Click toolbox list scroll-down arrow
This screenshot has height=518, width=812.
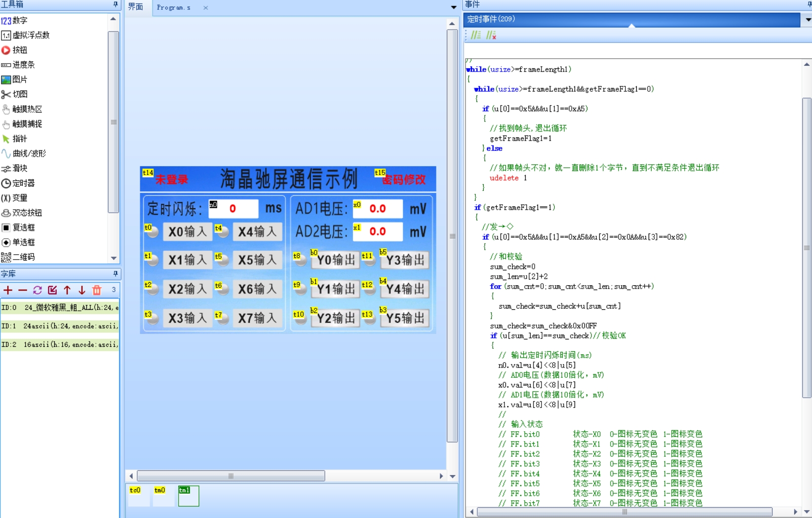(114, 258)
